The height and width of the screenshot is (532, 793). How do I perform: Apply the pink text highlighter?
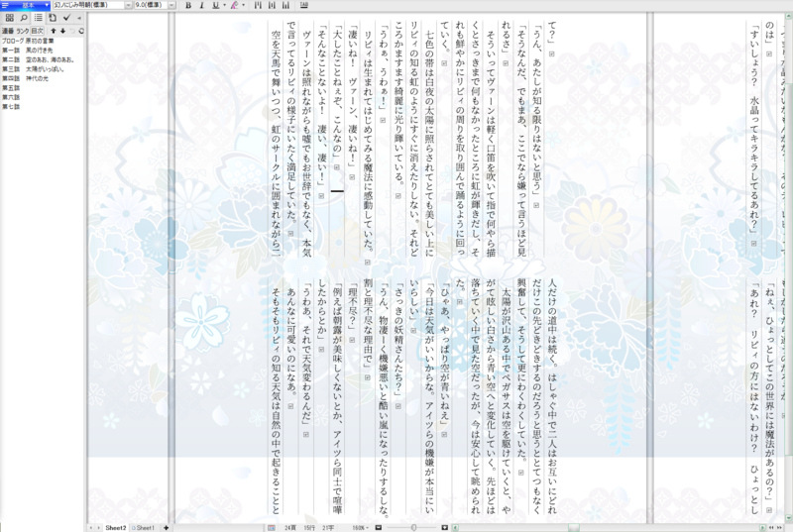pyautogui.click(x=234, y=5)
